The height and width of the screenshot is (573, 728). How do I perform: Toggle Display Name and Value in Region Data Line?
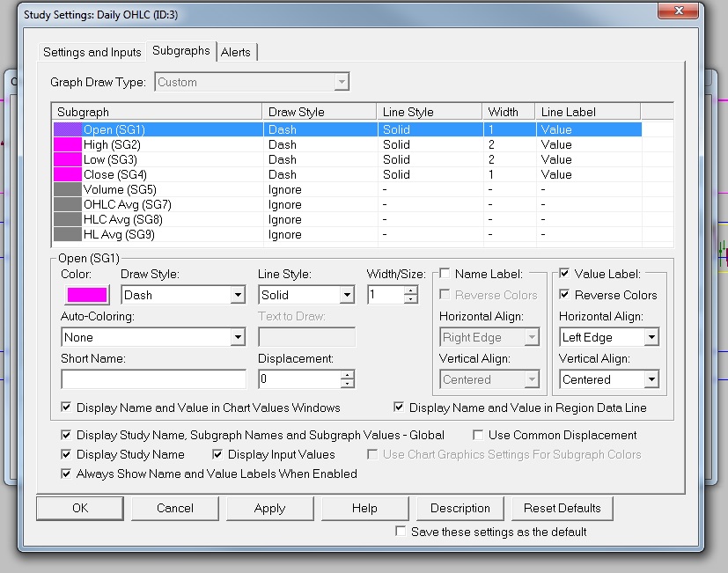click(x=399, y=408)
